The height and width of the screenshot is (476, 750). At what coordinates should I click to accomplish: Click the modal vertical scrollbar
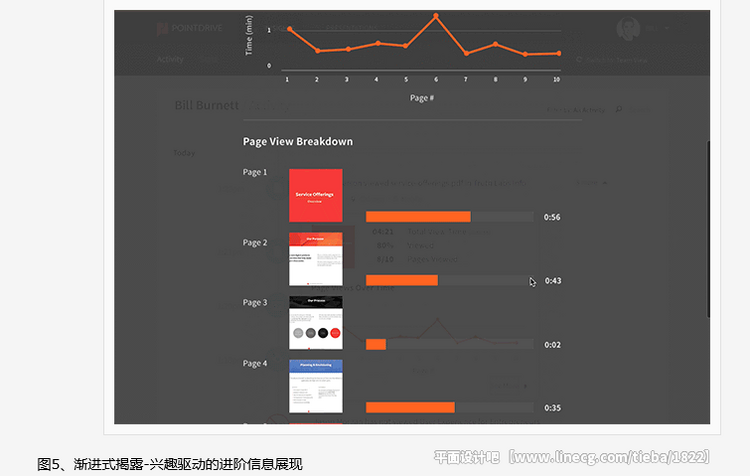(708, 229)
